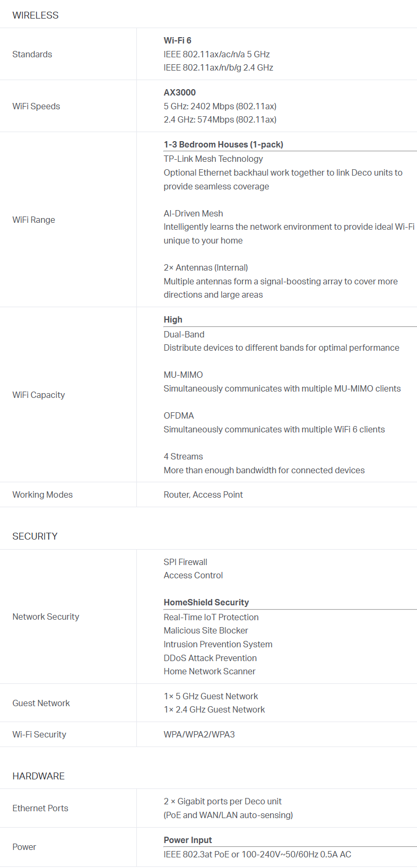Select the Standards row label
417x868 pixels.
coord(32,54)
